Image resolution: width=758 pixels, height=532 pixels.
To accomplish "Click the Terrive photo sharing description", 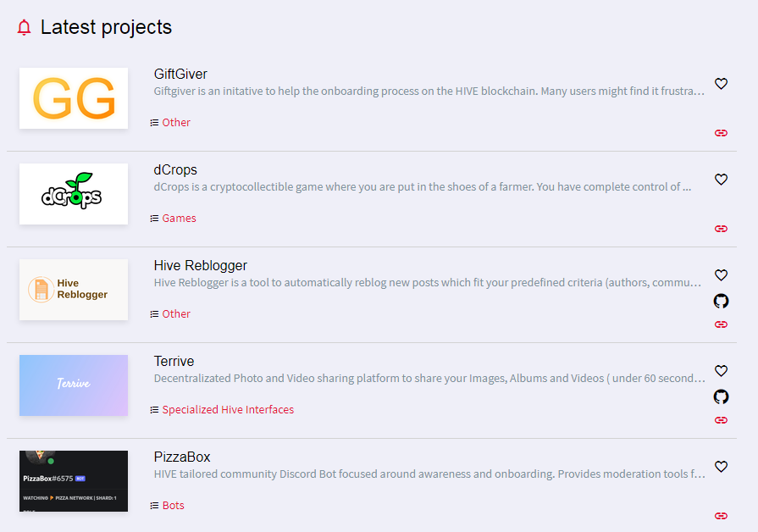I will pos(429,378).
